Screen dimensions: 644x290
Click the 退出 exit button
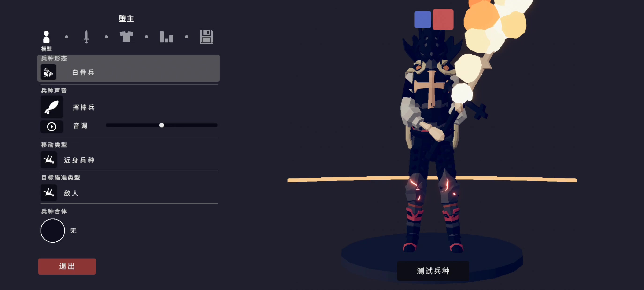pyautogui.click(x=67, y=266)
